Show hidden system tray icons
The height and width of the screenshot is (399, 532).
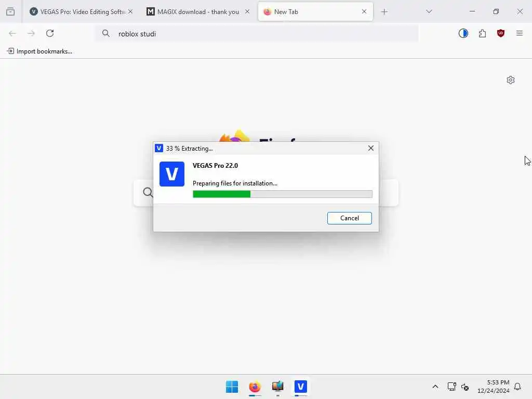(x=435, y=387)
